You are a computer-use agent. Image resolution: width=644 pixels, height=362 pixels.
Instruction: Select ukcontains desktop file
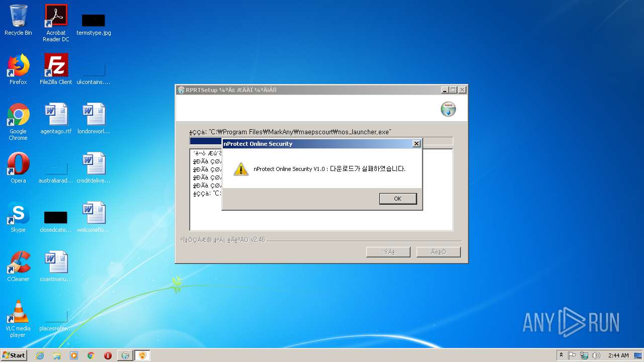94,73
